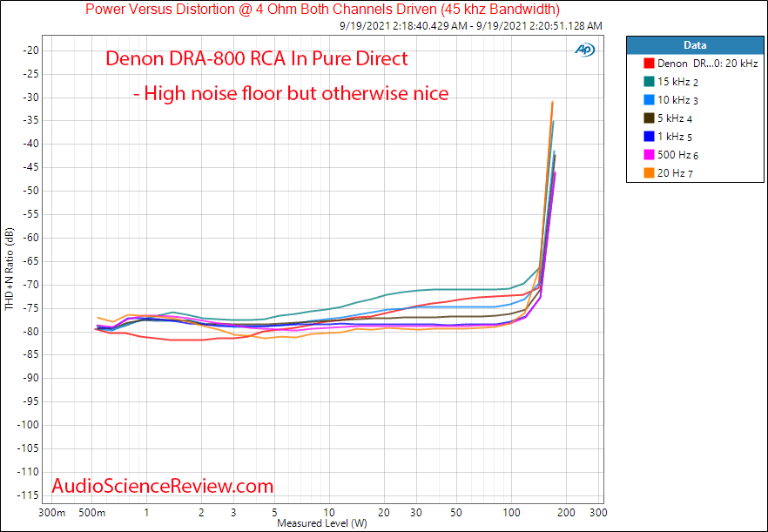Image resolution: width=768 pixels, height=532 pixels.
Task: Pick the blue 1 kHz legend swatch
Action: tap(649, 137)
